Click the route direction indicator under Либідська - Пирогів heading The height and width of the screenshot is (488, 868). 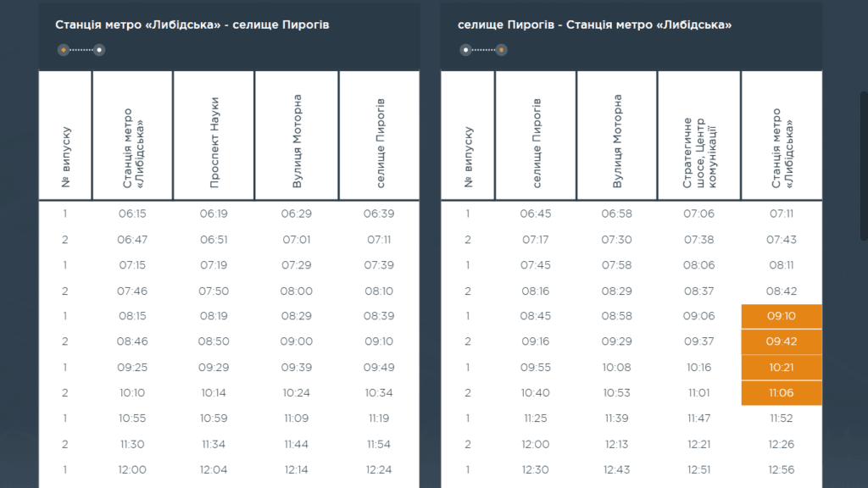tap(81, 50)
